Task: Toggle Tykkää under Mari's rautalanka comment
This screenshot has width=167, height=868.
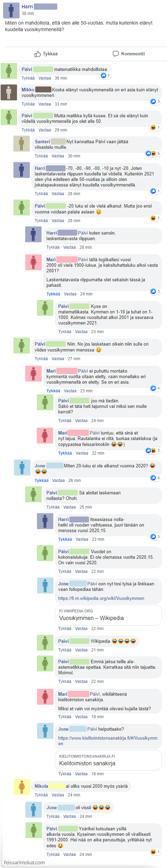Action: coord(65,453)
